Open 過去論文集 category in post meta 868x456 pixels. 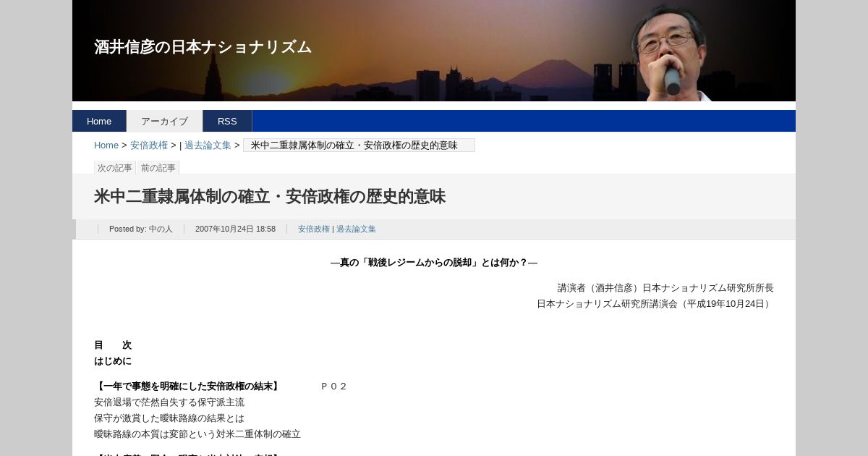356,229
